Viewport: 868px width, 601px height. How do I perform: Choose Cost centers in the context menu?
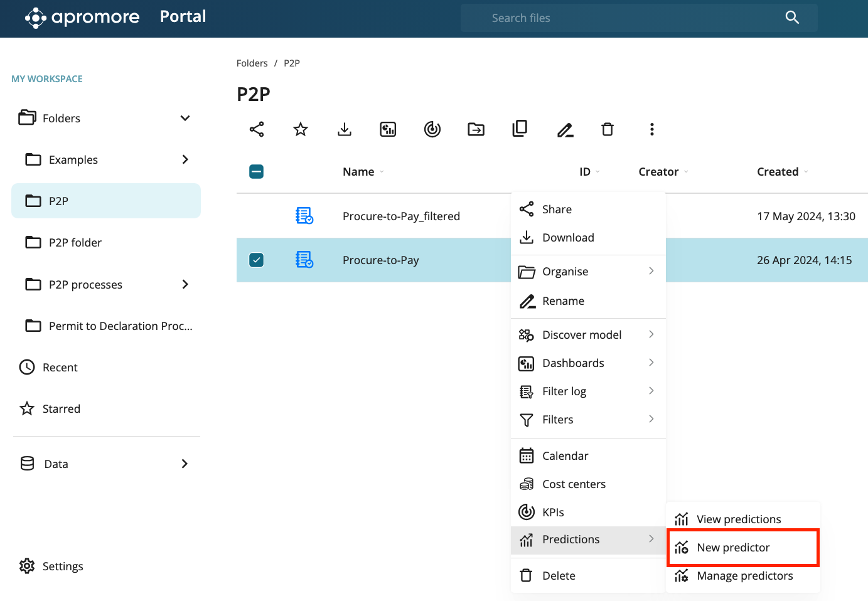(574, 484)
